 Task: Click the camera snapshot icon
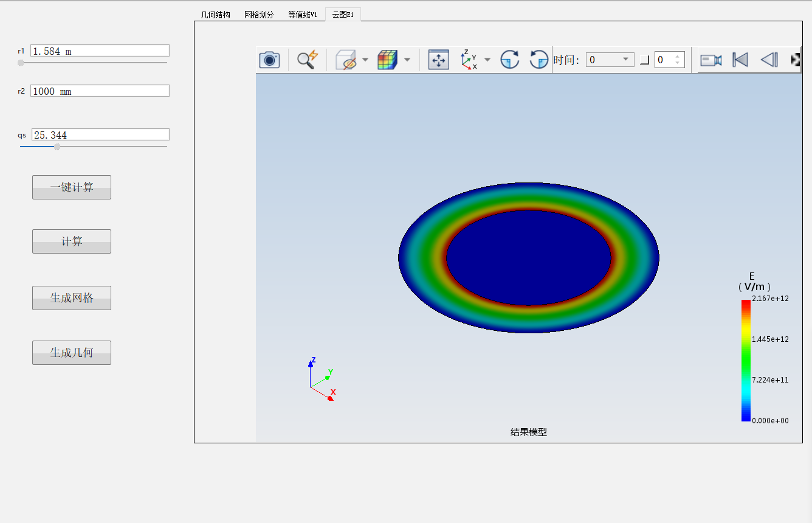[x=269, y=60]
